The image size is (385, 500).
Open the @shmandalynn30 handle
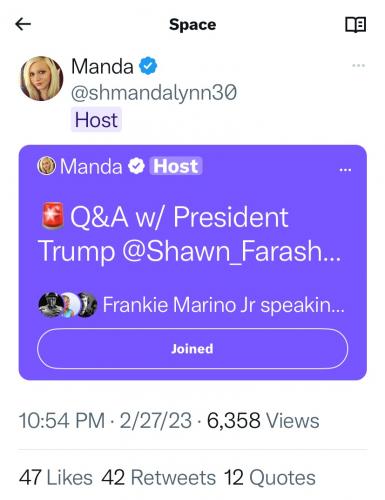(x=154, y=93)
